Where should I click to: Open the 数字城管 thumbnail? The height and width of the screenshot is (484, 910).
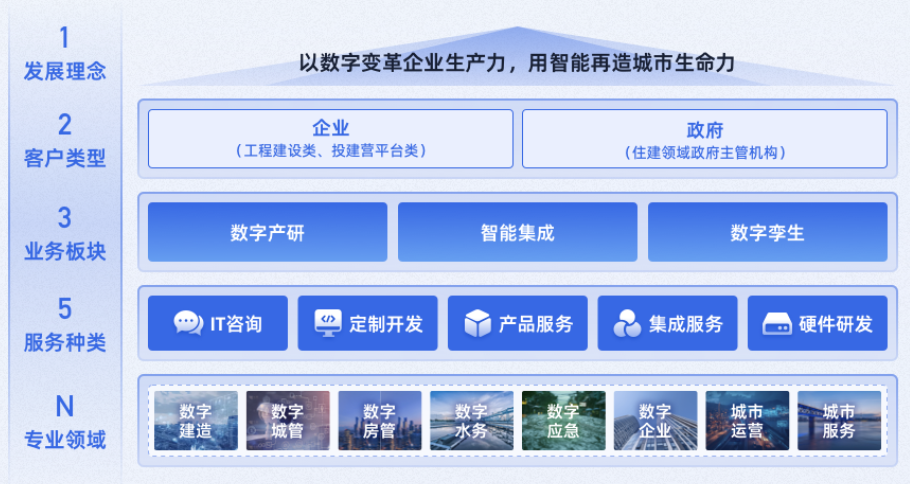click(288, 420)
